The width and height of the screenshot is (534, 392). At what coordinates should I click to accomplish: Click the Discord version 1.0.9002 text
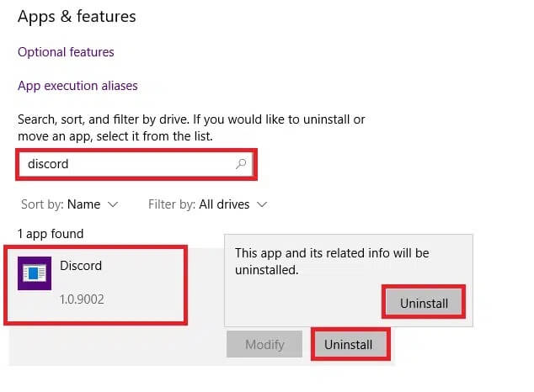tap(82, 299)
